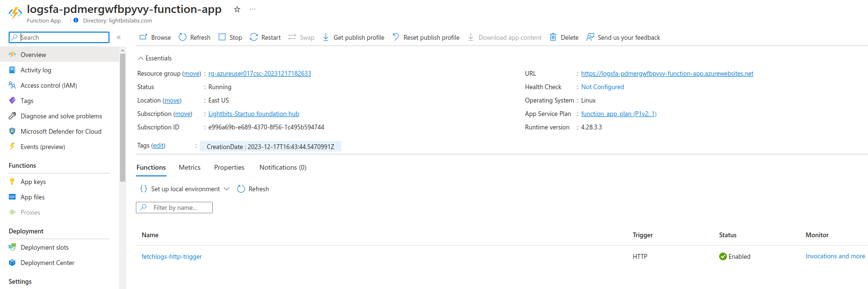Screen dimensions: 868x289
Task: Click the Deployment Center cube icon
Action: point(12,263)
